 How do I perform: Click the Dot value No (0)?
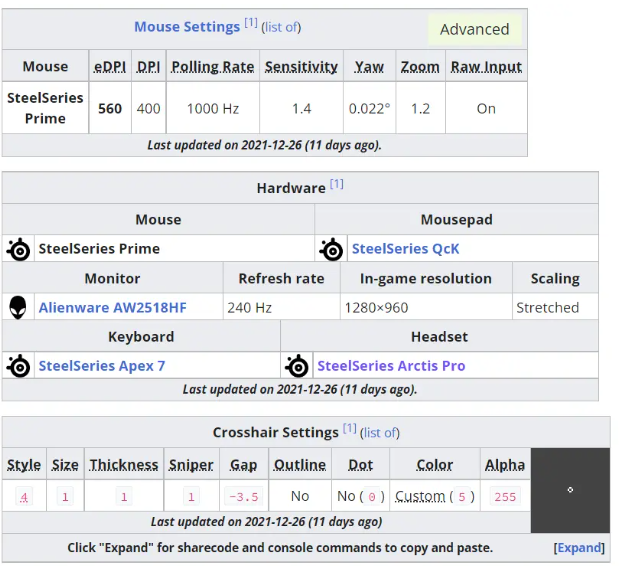(360, 497)
